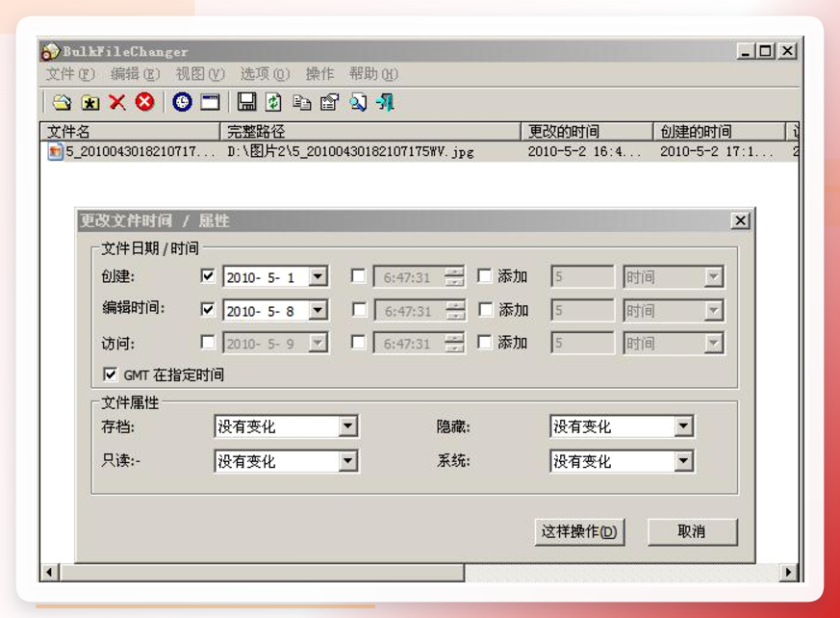Screen dimensions: 840x618
Task: Open the 创建 date dropdown 2010-5-1
Action: tap(318, 277)
